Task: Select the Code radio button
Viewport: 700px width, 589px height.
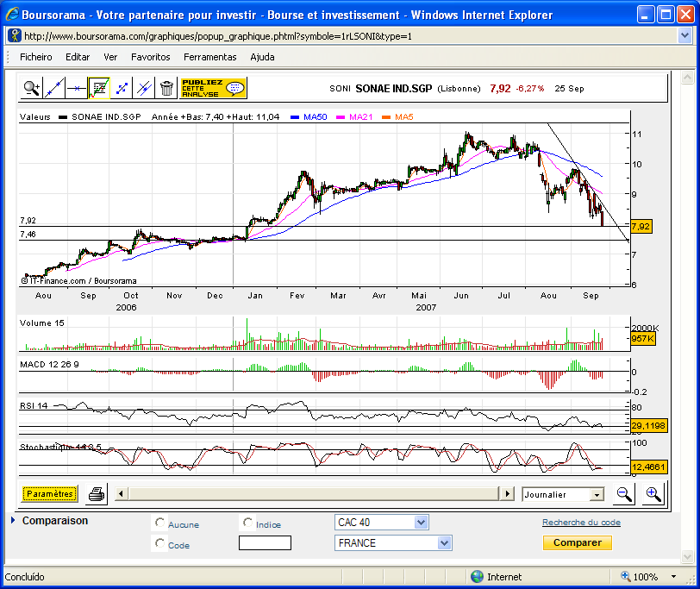Action: click(x=159, y=543)
